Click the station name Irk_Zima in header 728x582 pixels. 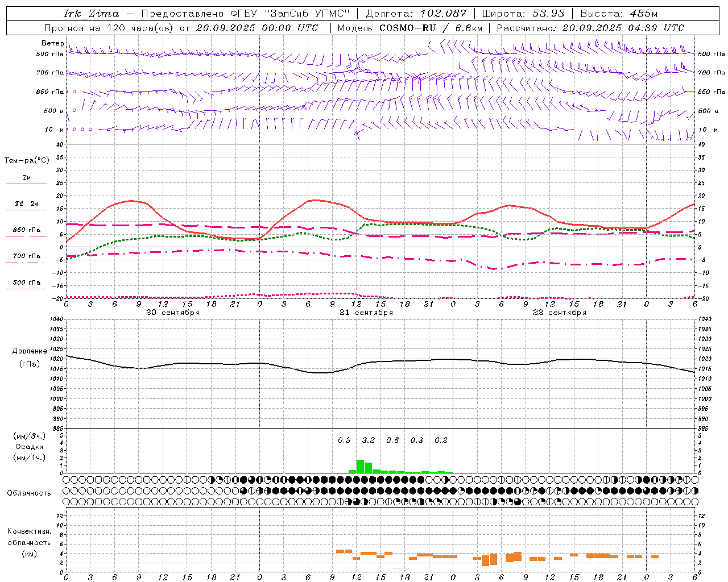(x=92, y=14)
